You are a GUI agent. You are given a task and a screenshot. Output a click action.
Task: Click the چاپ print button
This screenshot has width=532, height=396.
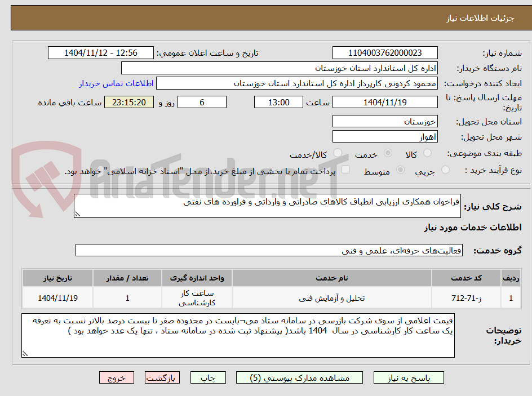click(x=208, y=377)
